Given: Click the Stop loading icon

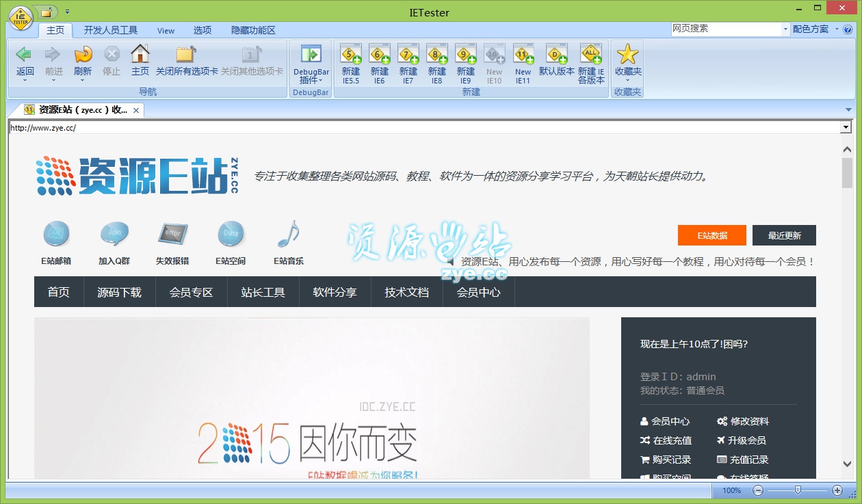Looking at the screenshot, I should (112, 55).
